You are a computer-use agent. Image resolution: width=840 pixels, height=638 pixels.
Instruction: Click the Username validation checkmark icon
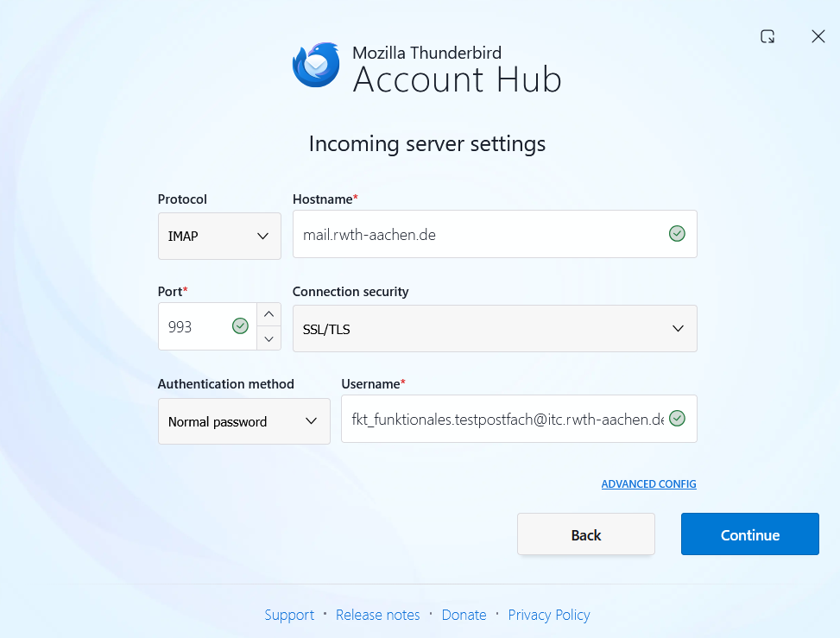677,419
